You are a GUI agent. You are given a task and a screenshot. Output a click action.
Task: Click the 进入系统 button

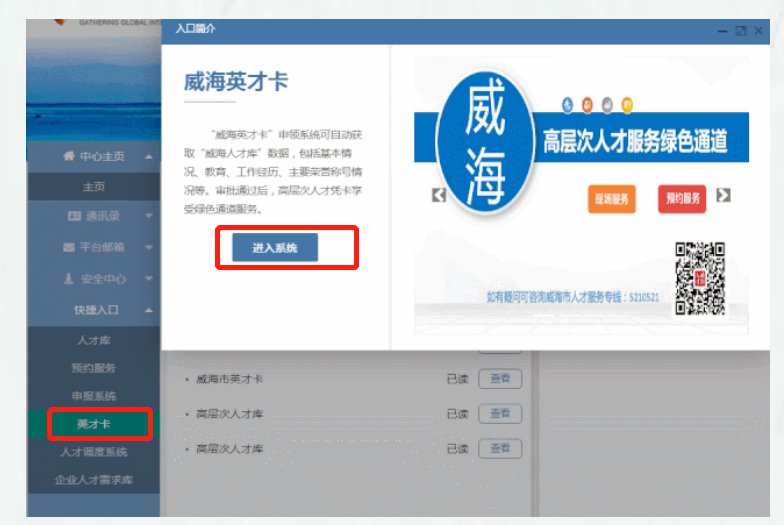pos(275,248)
